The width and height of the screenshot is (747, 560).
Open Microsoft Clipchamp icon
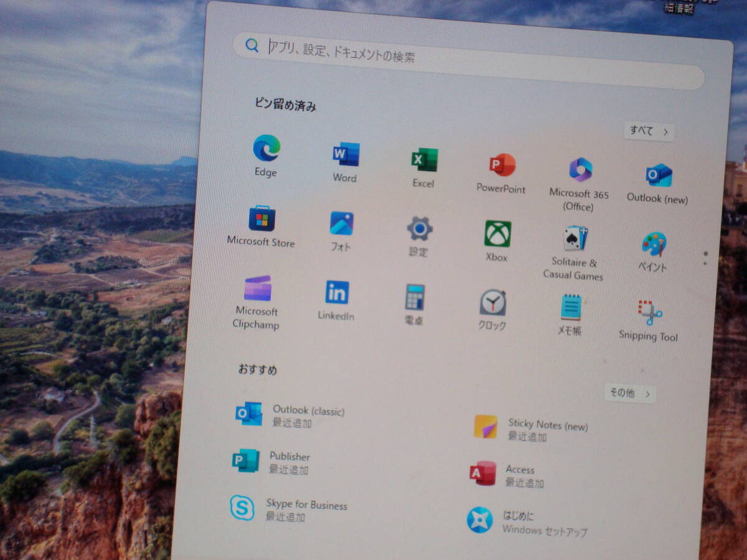pos(258,288)
